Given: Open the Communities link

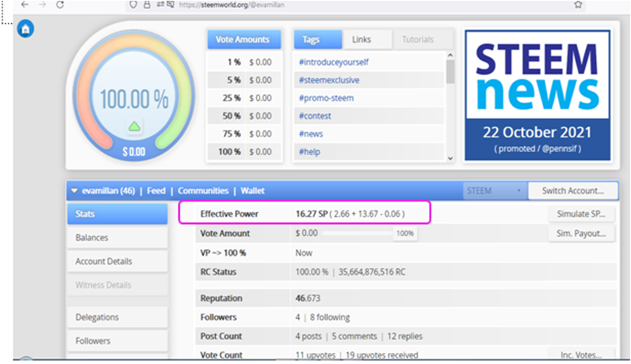Looking at the screenshot, I should (204, 191).
